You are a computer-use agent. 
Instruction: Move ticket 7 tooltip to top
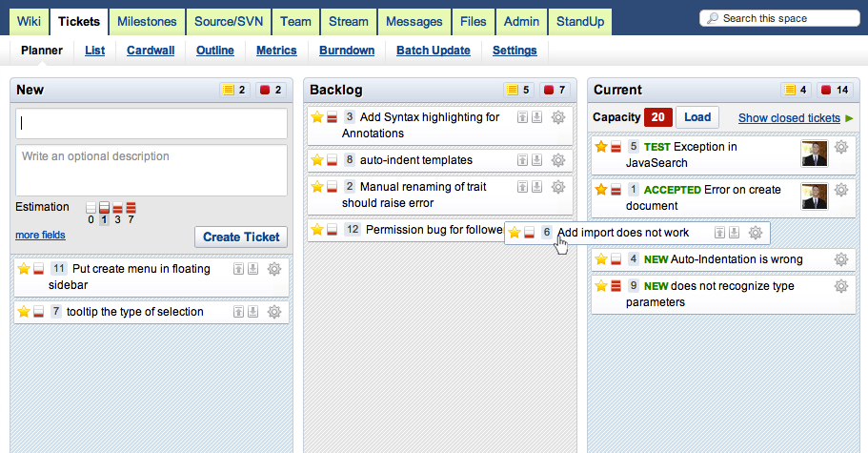coord(238,312)
